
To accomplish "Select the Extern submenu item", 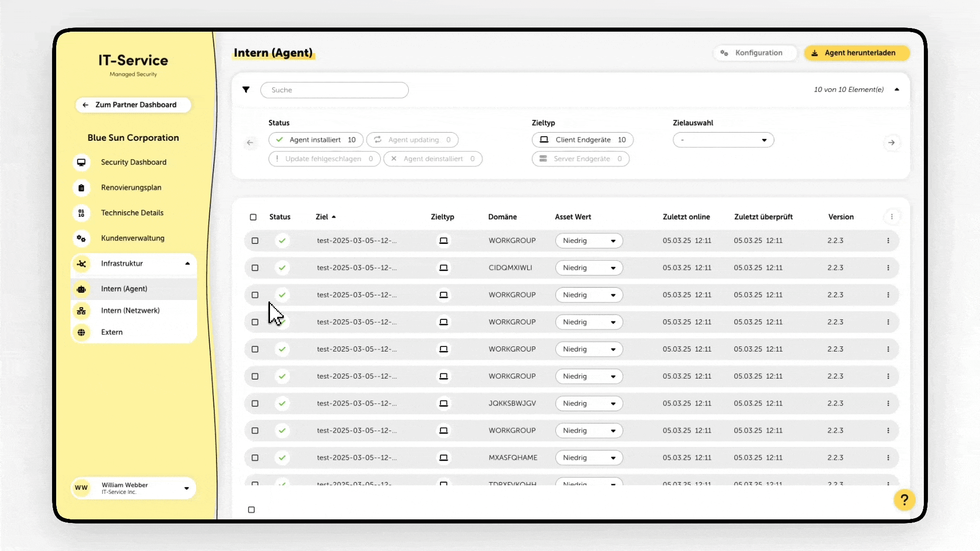I will (112, 332).
